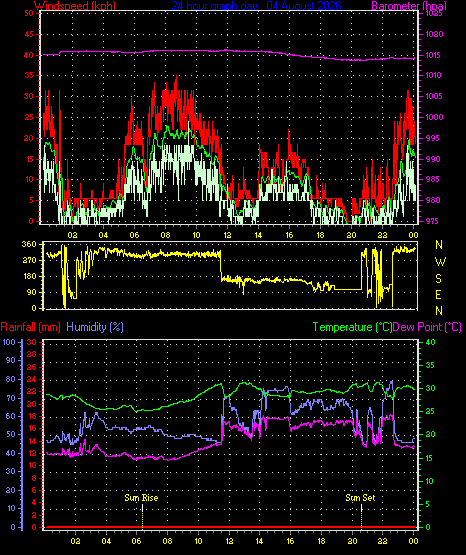
Task: Click the "45" windspeed axis value
Action: tap(29, 34)
